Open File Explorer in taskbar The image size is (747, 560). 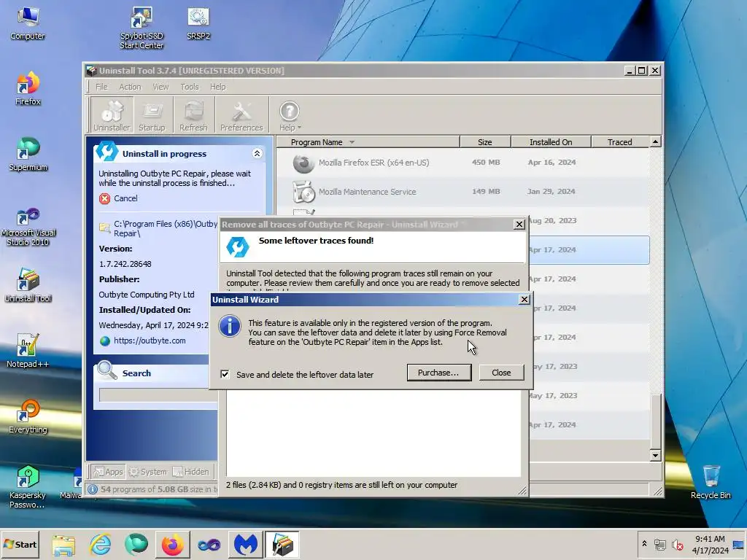(64, 545)
